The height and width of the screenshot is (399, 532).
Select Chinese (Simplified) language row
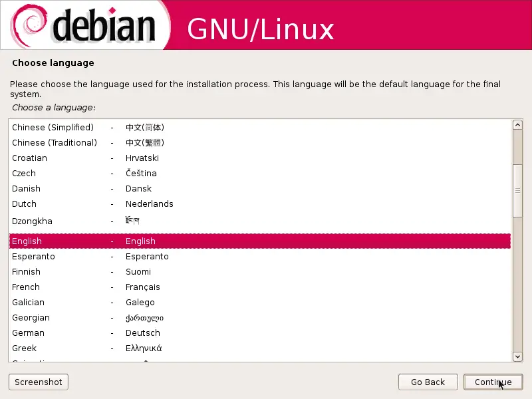click(260, 127)
